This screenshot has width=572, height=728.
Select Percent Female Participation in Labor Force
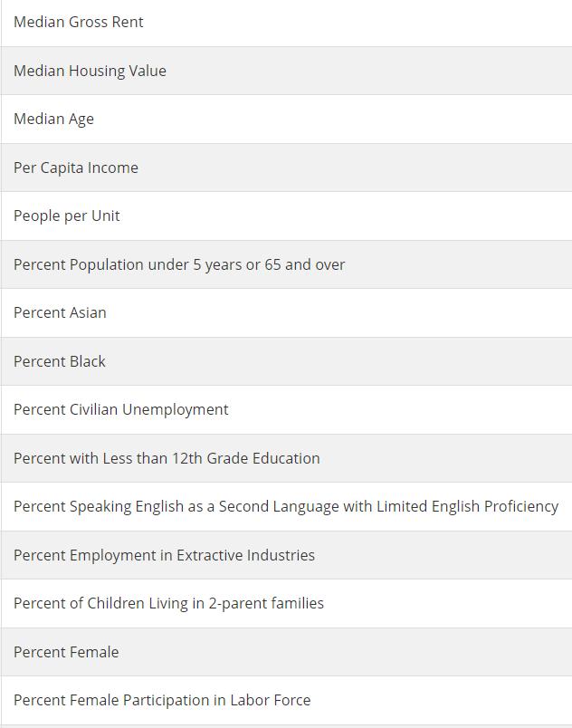pyautogui.click(x=286, y=700)
